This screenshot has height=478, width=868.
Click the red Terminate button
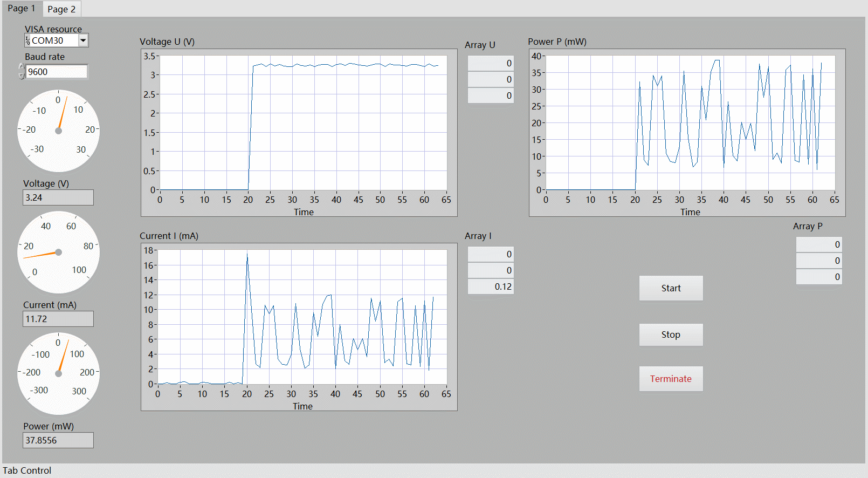671,379
